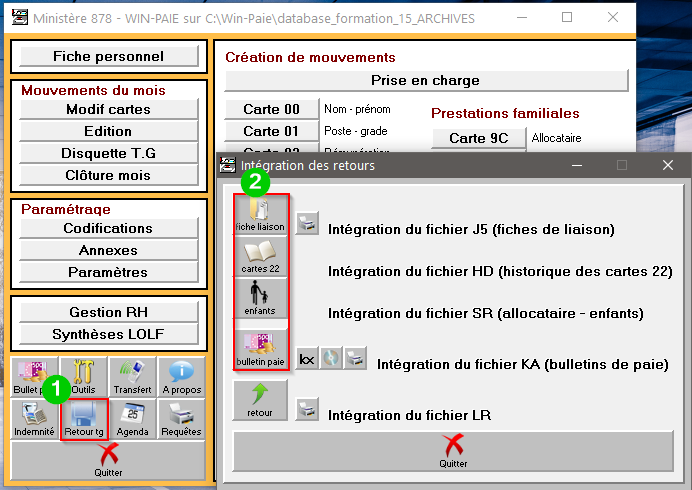
Task: Click the Requêtes printer icon
Action: (x=181, y=418)
